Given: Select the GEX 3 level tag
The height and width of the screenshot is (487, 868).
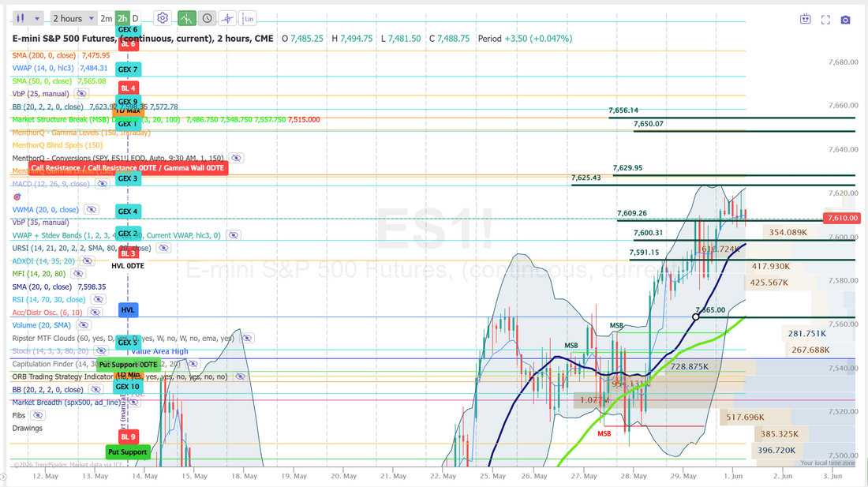Looking at the screenshot, I should 128,178.
